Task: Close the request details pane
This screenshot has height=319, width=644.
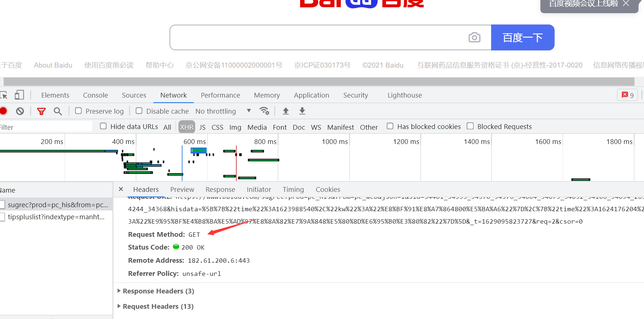Action: point(121,189)
